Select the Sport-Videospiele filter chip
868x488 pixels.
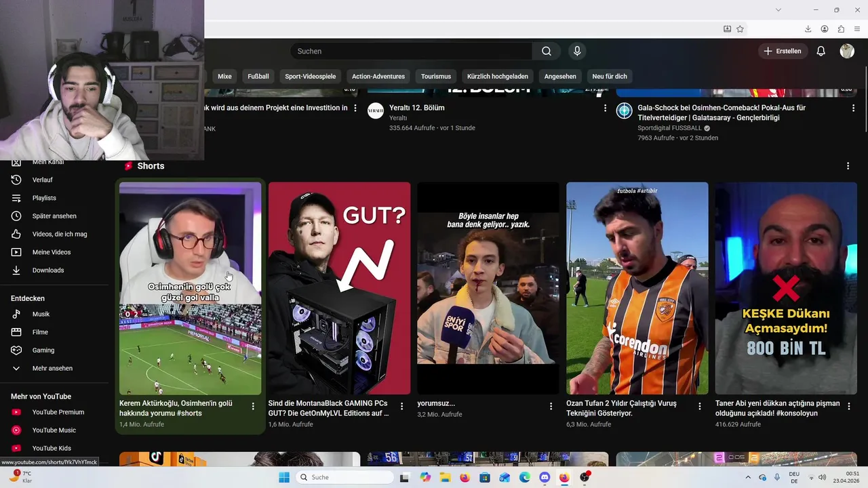[311, 77]
